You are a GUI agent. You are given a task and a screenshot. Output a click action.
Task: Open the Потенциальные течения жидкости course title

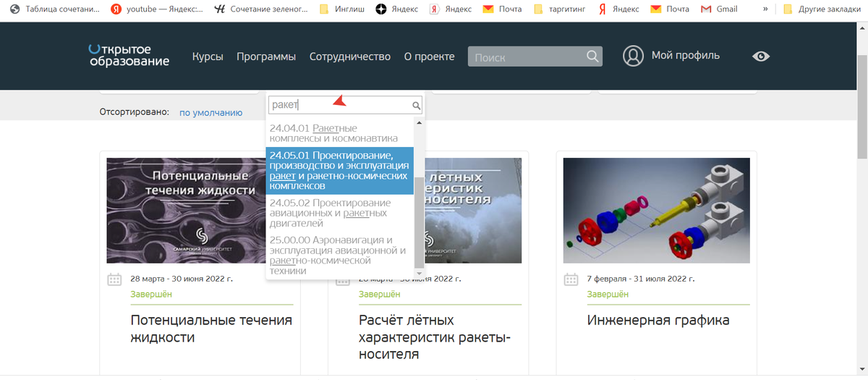tap(211, 329)
